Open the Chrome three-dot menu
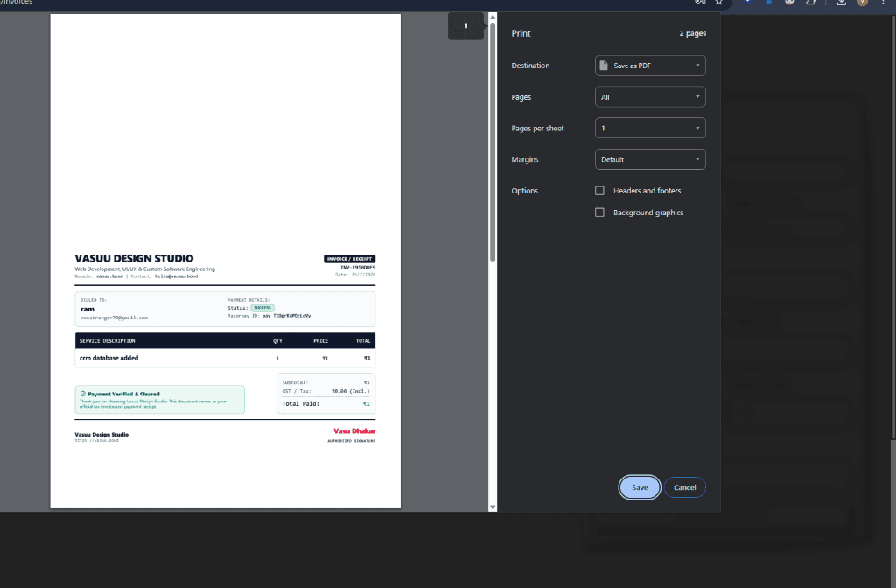 (884, 3)
